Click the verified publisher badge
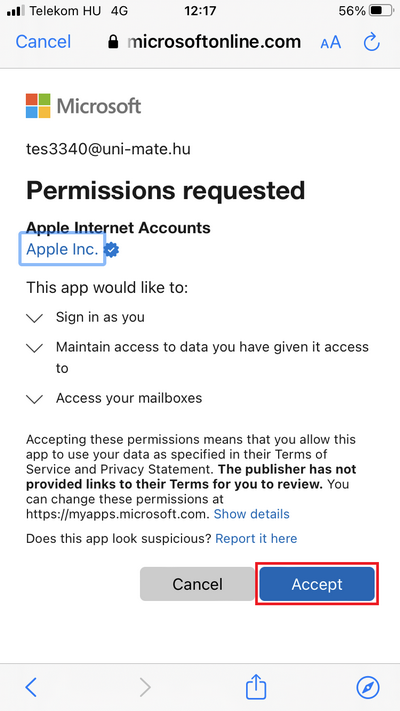Viewport: 400px width, 711px height. click(x=111, y=250)
